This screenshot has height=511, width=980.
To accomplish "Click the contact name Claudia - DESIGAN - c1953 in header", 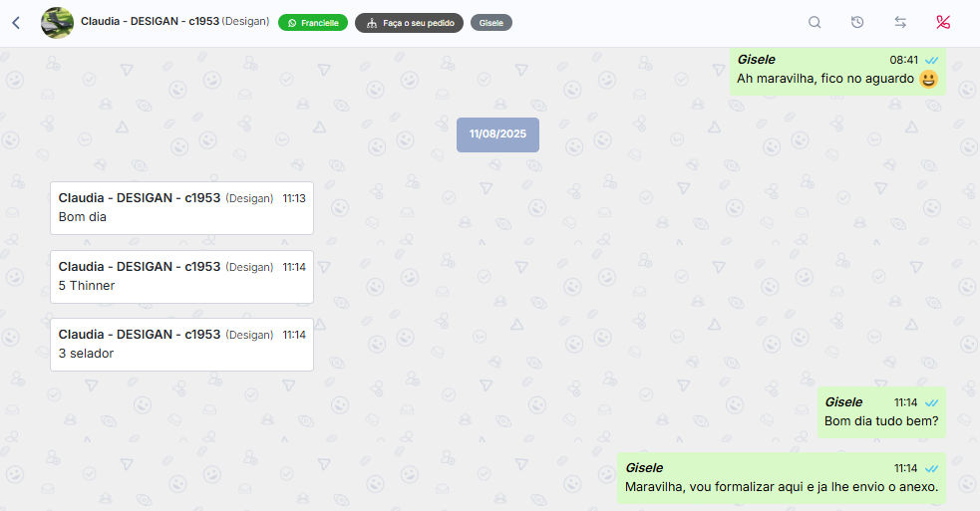I will coord(150,21).
